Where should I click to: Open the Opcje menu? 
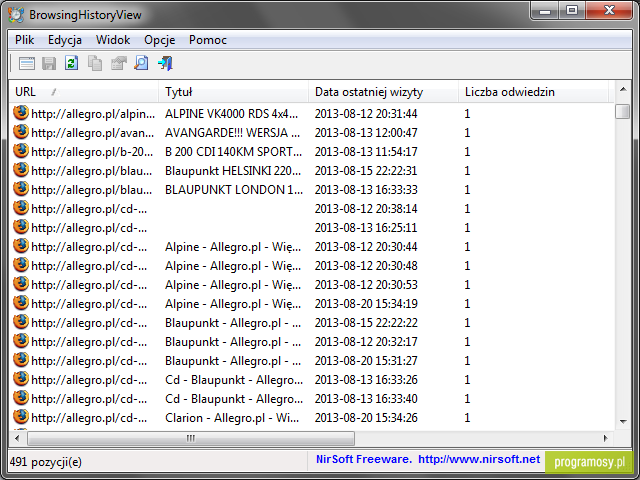pyautogui.click(x=160, y=40)
